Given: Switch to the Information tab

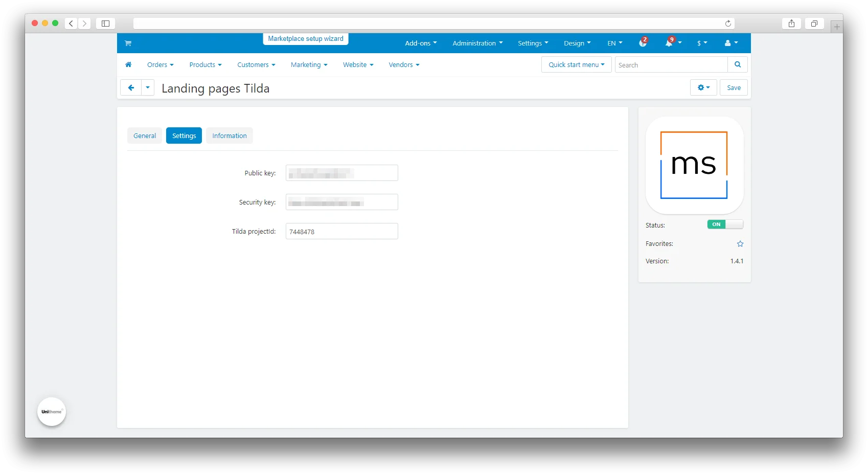Looking at the screenshot, I should 229,136.
